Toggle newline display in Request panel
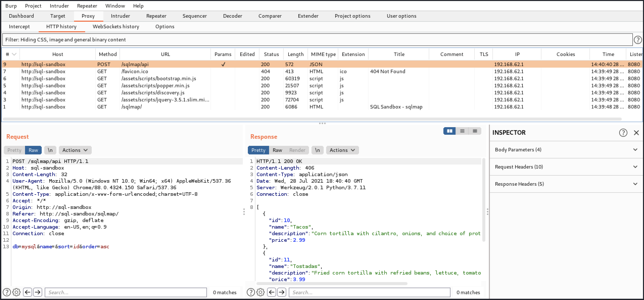The height and width of the screenshot is (300, 644). coord(50,150)
